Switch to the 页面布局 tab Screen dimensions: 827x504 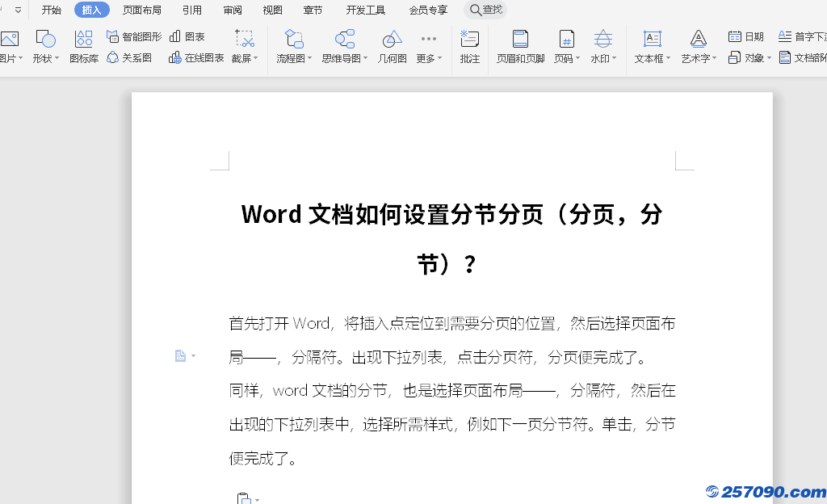click(141, 10)
